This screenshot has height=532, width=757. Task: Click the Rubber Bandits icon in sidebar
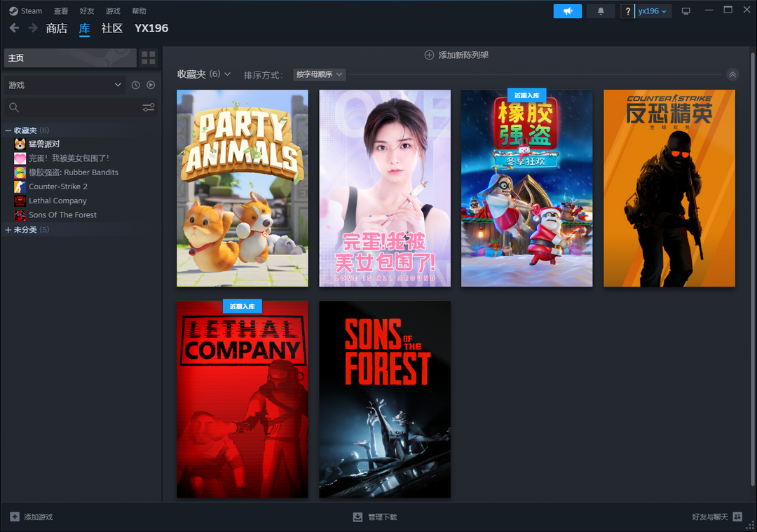[x=20, y=172]
